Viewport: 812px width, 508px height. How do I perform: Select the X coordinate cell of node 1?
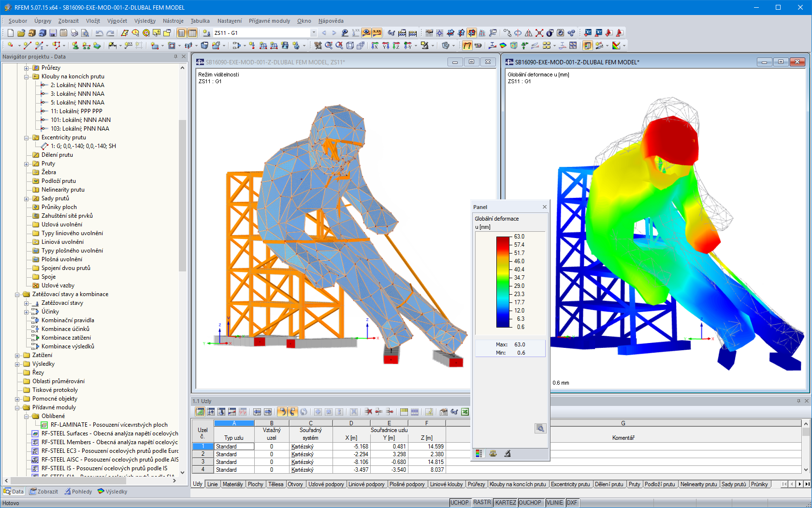[x=351, y=446]
